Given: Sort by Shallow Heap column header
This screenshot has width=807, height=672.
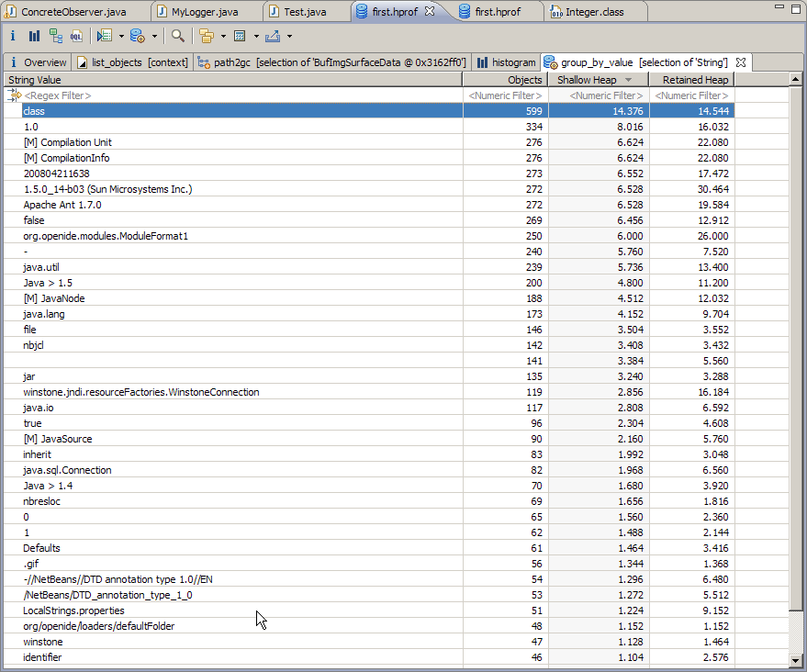Looking at the screenshot, I should pyautogui.click(x=599, y=80).
